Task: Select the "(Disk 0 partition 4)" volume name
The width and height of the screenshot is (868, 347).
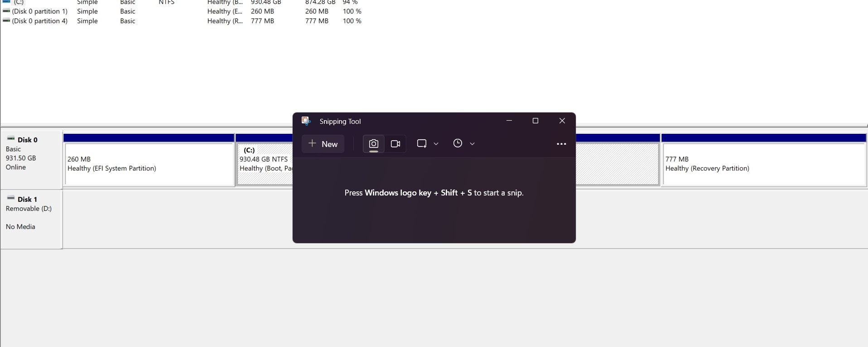Action: pyautogui.click(x=40, y=21)
